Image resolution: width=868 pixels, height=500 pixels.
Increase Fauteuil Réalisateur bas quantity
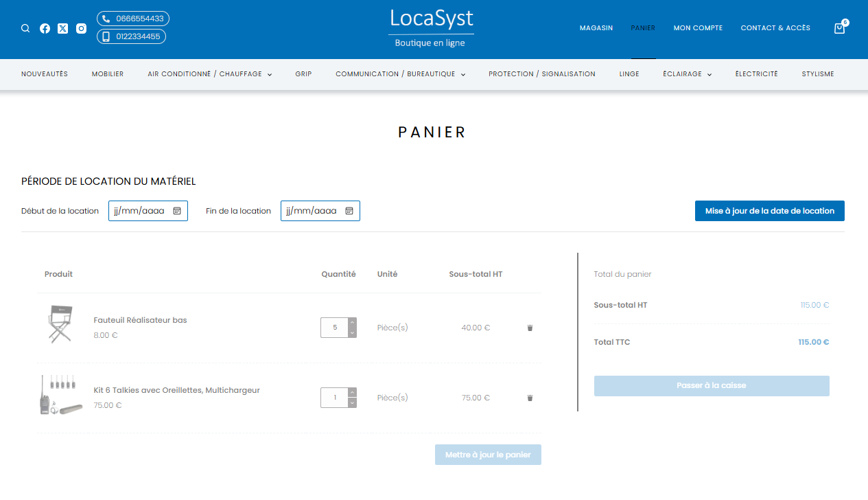click(353, 323)
